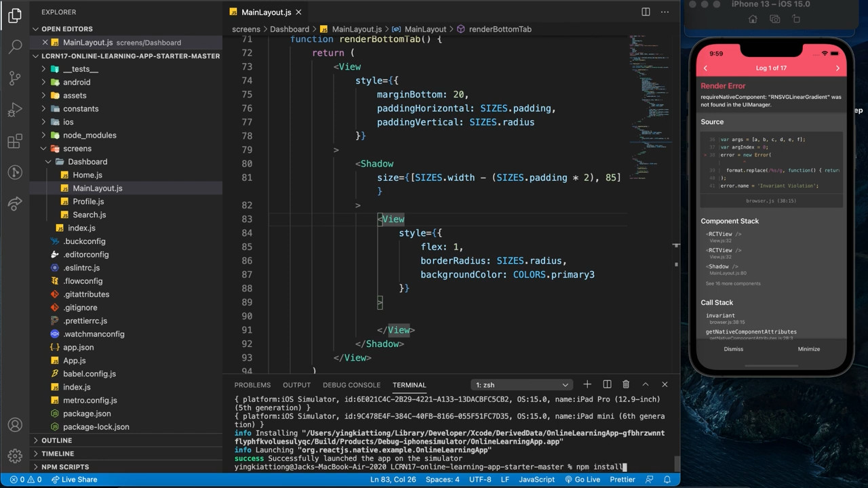Open the Search view in activity bar

tap(15, 47)
